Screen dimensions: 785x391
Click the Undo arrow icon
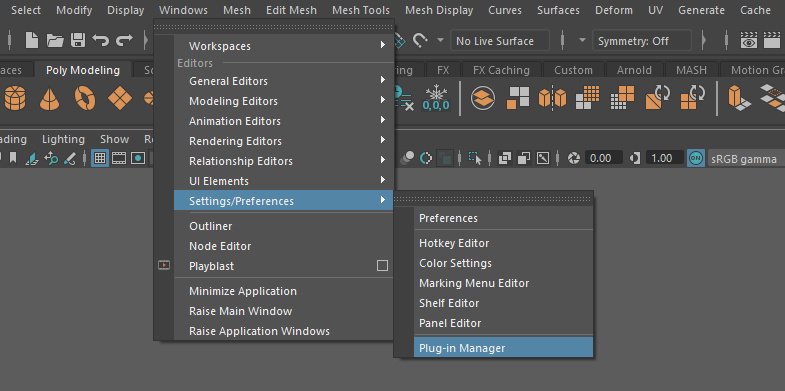[101, 41]
